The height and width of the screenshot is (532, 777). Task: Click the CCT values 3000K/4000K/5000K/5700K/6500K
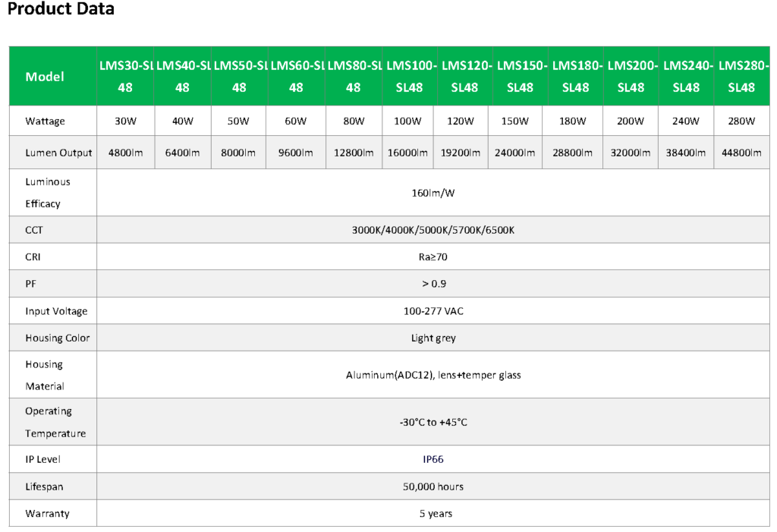[x=433, y=230]
